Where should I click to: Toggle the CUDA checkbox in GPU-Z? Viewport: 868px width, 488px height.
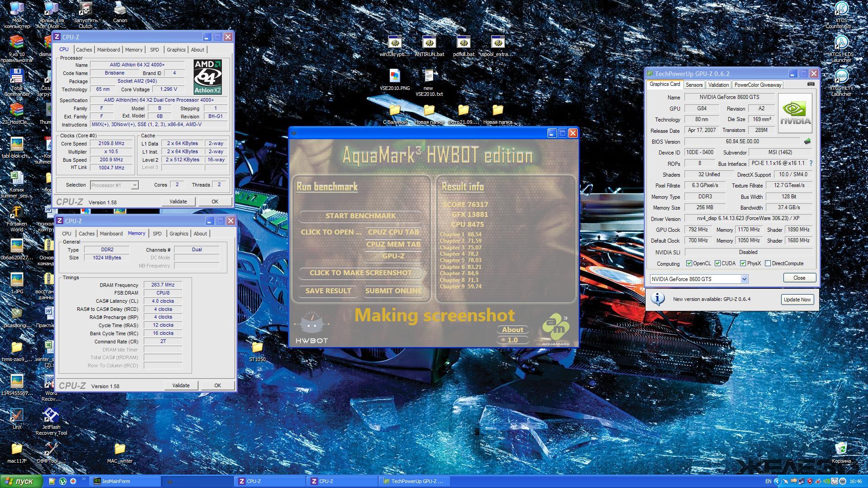click(717, 263)
